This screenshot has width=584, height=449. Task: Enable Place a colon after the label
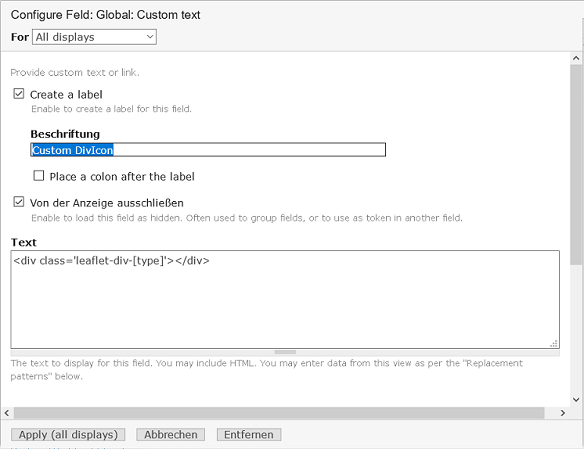(x=39, y=175)
